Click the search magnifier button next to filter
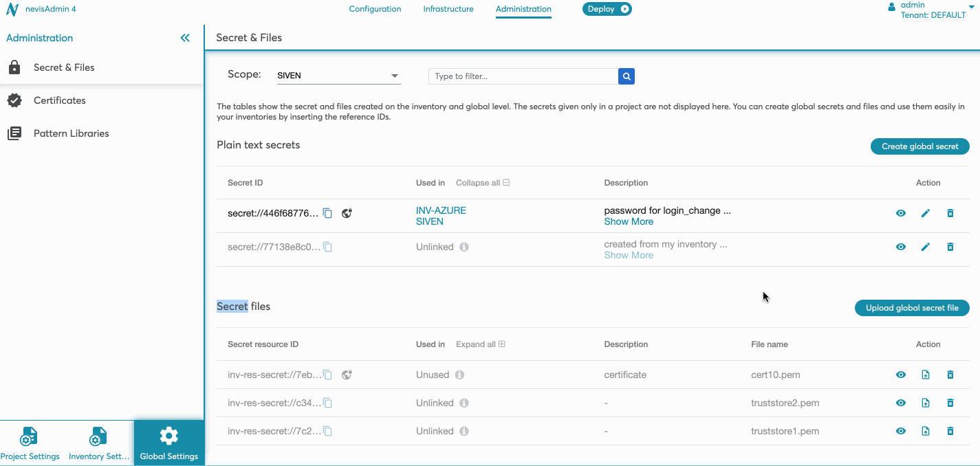 (626, 76)
